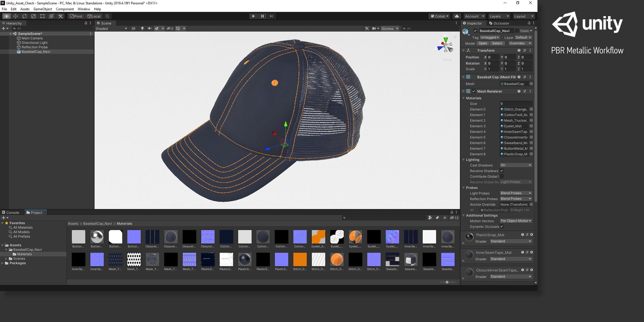Click the Play button
The height and width of the screenshot is (322, 644).
pos(253,16)
